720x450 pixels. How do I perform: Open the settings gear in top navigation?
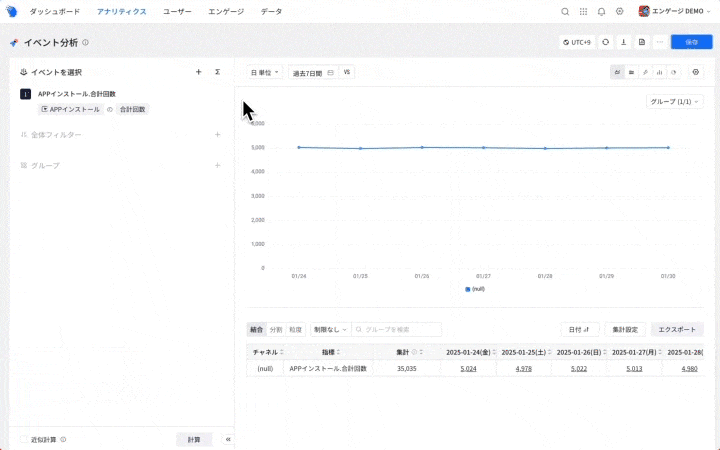(619, 11)
